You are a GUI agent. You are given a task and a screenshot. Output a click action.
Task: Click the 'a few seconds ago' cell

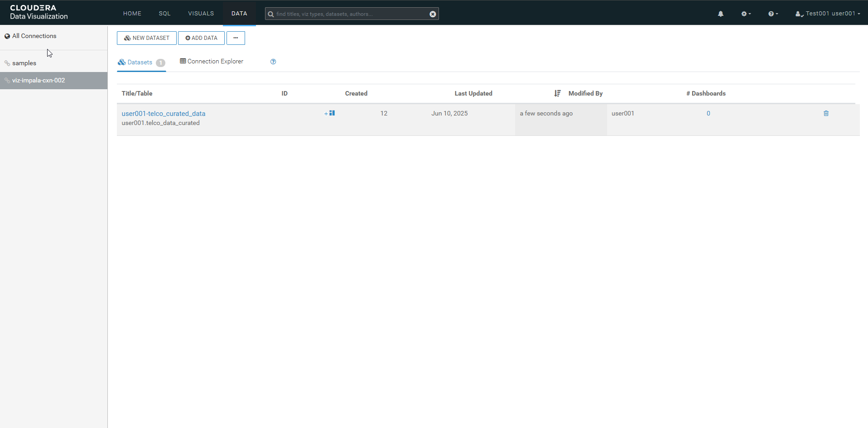pos(561,120)
